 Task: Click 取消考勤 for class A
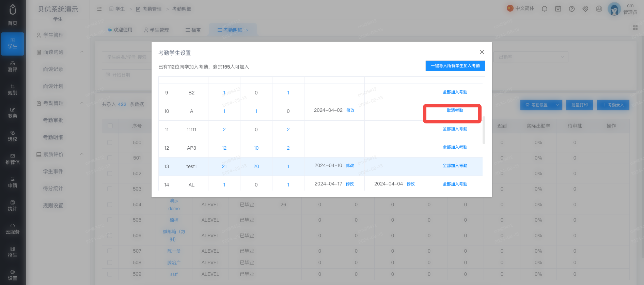pos(455,110)
